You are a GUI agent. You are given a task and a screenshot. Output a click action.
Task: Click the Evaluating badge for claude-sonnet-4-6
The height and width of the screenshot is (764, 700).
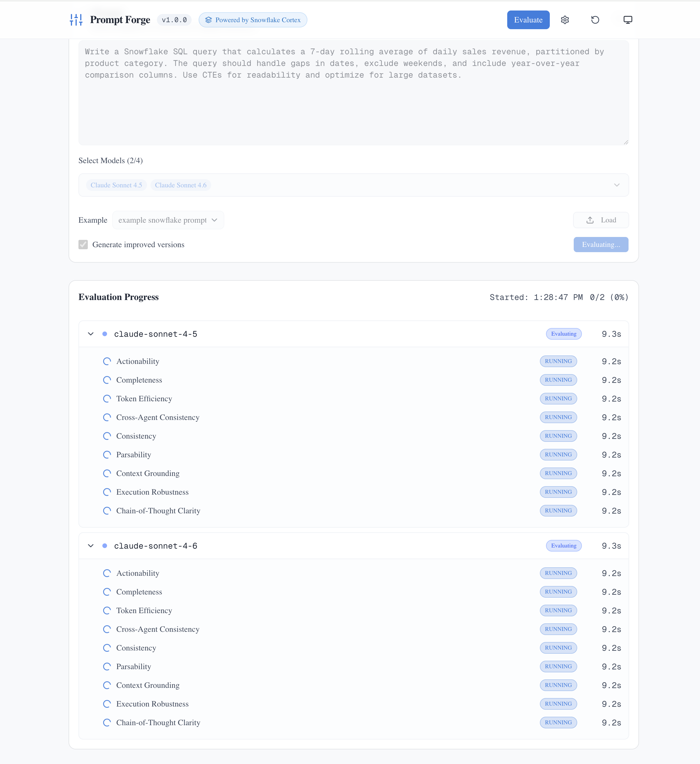563,546
